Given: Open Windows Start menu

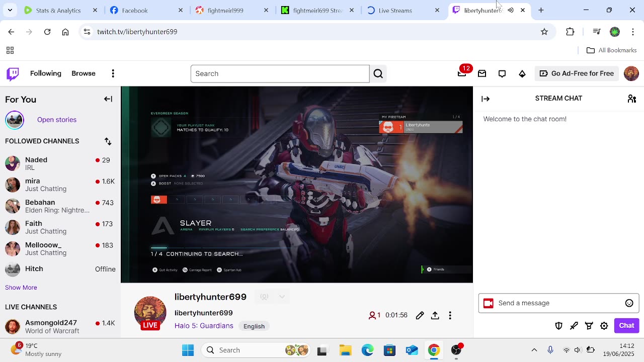Looking at the screenshot, I should pyautogui.click(x=188, y=350).
